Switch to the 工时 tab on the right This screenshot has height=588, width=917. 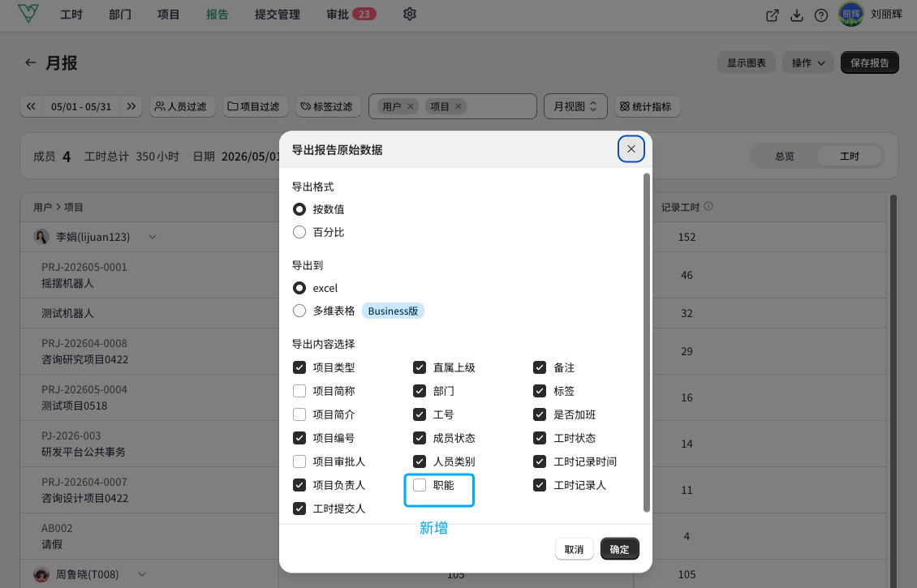[849, 156]
